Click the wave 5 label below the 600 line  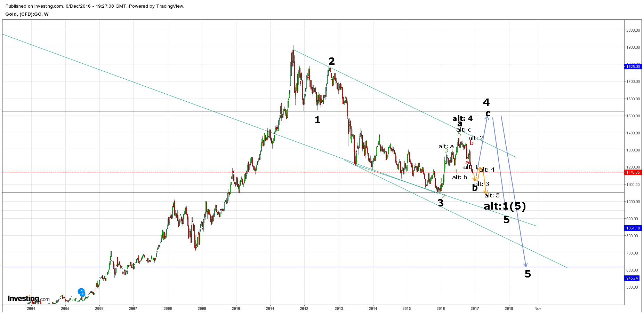528,274
